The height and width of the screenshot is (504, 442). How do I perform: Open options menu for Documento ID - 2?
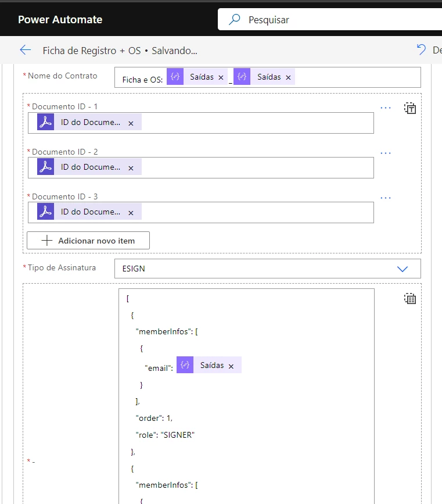click(386, 153)
